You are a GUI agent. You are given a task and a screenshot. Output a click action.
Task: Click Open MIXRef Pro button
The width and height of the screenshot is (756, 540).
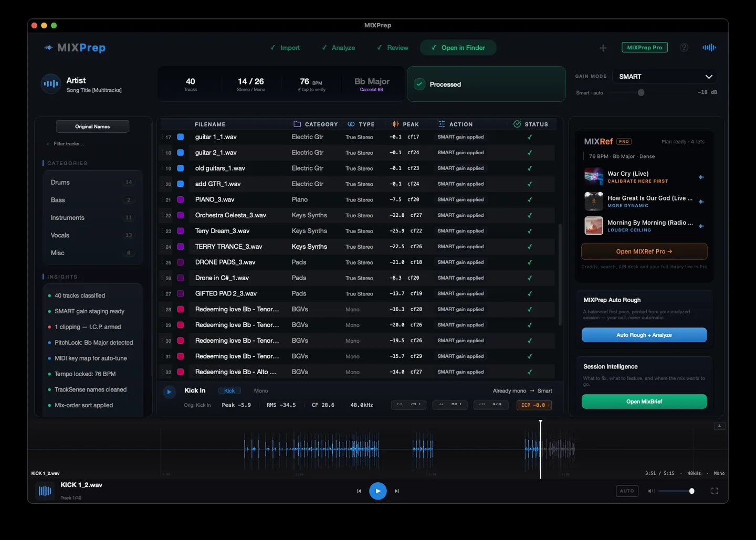tap(644, 251)
